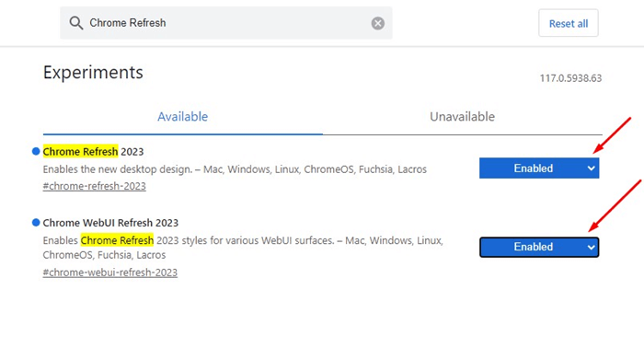Click chevron arrow on Chrome Refresh 2023 dropdown
Screen dimensions: 644x348
click(x=591, y=168)
